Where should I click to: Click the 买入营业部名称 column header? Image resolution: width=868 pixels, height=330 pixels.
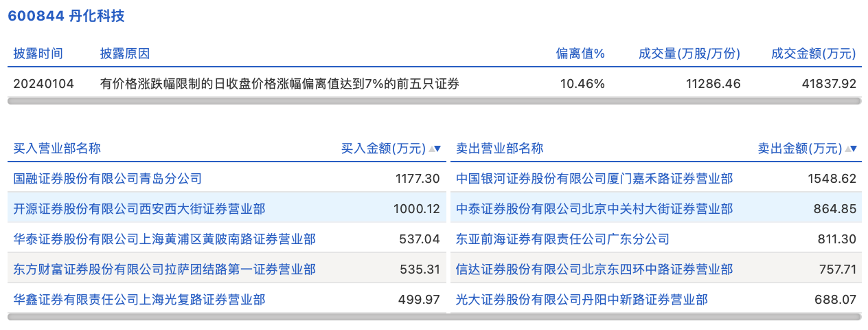click(58, 148)
